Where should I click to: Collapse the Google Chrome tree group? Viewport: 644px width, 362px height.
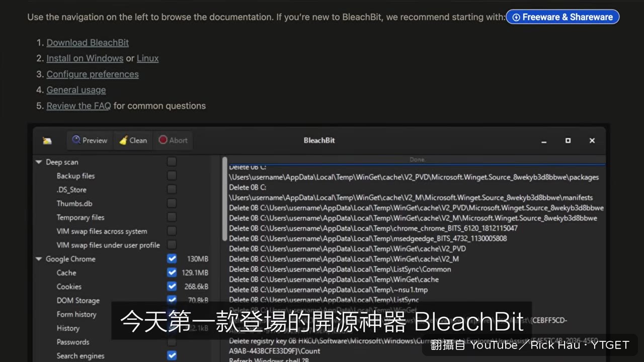pyautogui.click(x=39, y=259)
